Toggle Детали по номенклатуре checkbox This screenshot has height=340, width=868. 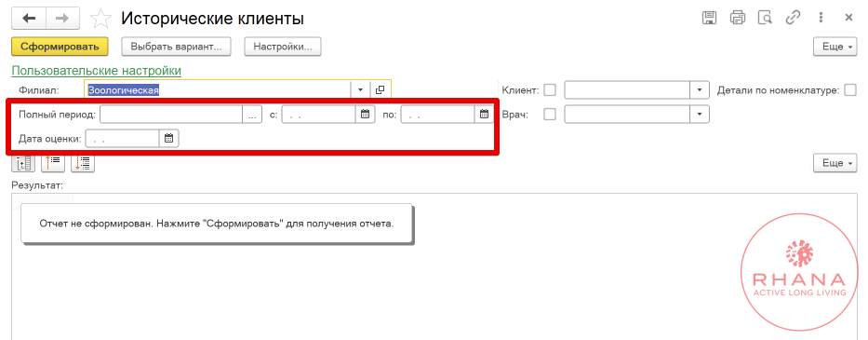click(850, 89)
